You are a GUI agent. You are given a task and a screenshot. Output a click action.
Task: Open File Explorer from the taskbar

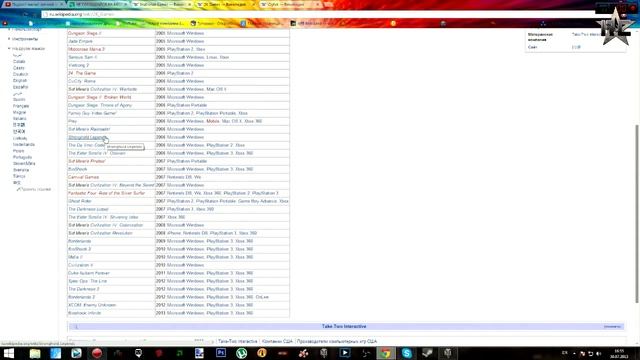click(35, 353)
